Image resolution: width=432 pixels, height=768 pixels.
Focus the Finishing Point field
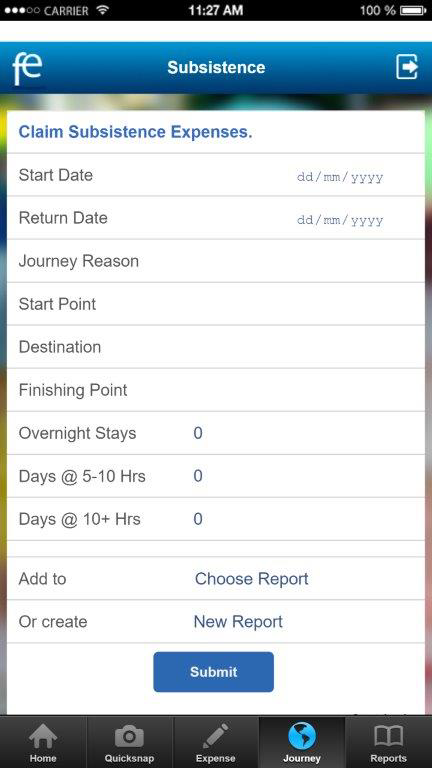click(216, 390)
